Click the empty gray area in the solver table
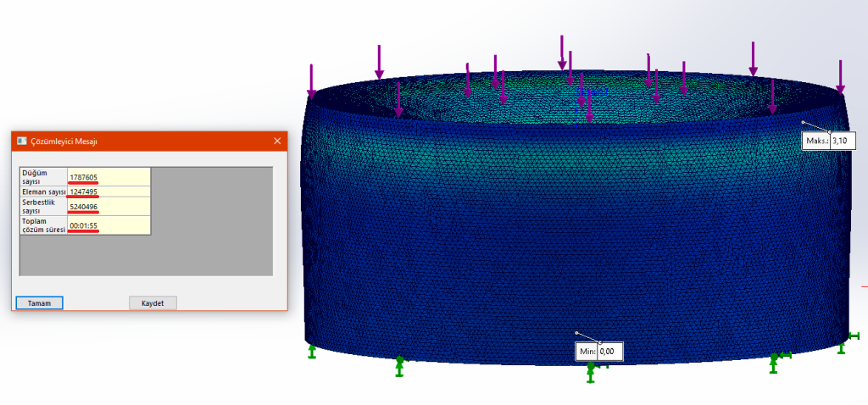Screen dimensions: 868x405 [x=212, y=220]
